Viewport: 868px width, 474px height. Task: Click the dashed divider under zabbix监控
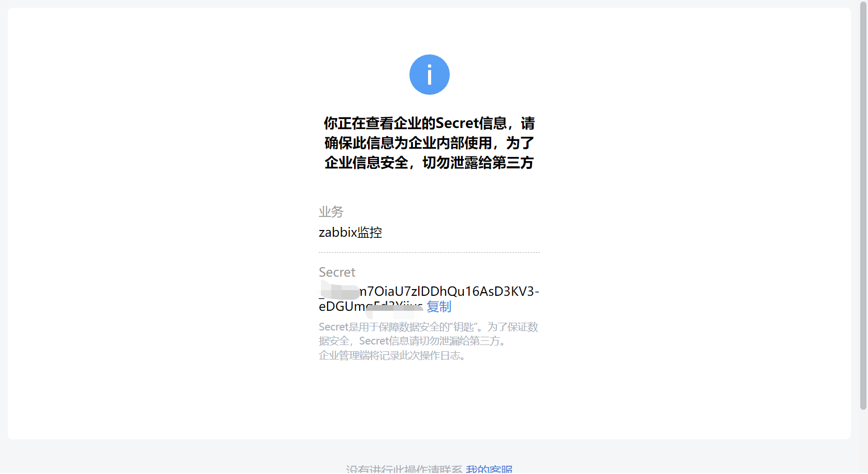click(x=429, y=252)
